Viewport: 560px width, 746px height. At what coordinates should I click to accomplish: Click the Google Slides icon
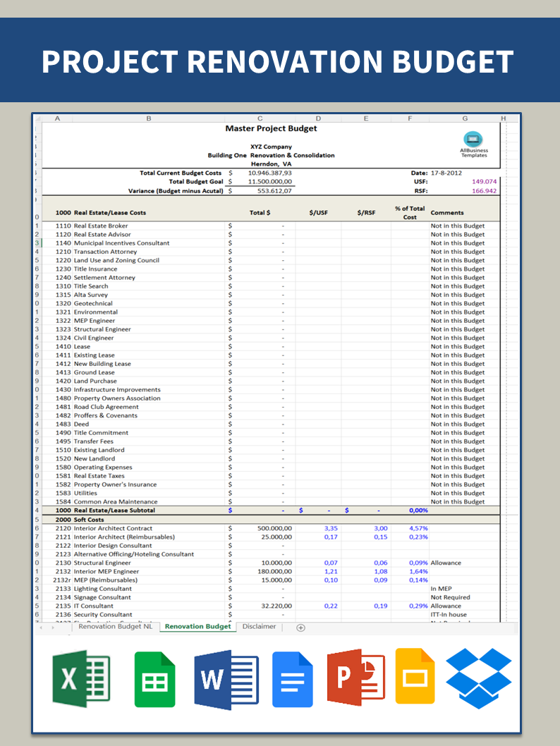point(415,676)
